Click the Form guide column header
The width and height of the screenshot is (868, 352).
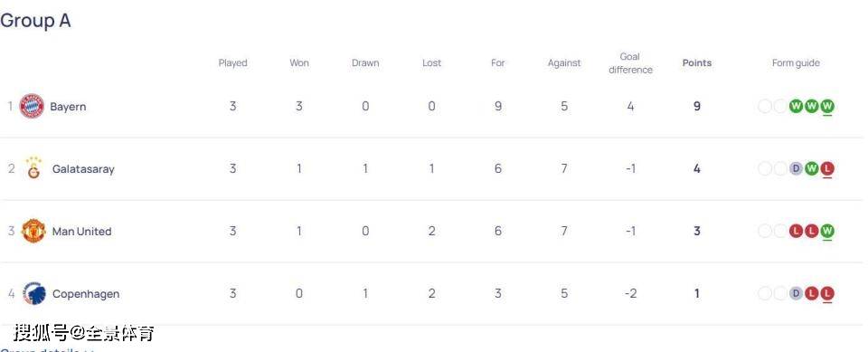[796, 63]
